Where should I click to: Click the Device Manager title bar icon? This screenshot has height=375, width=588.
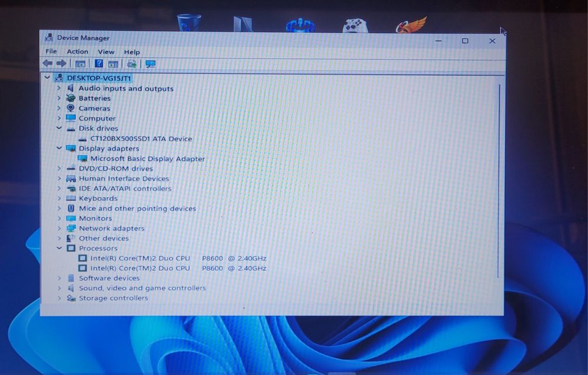pos(49,38)
